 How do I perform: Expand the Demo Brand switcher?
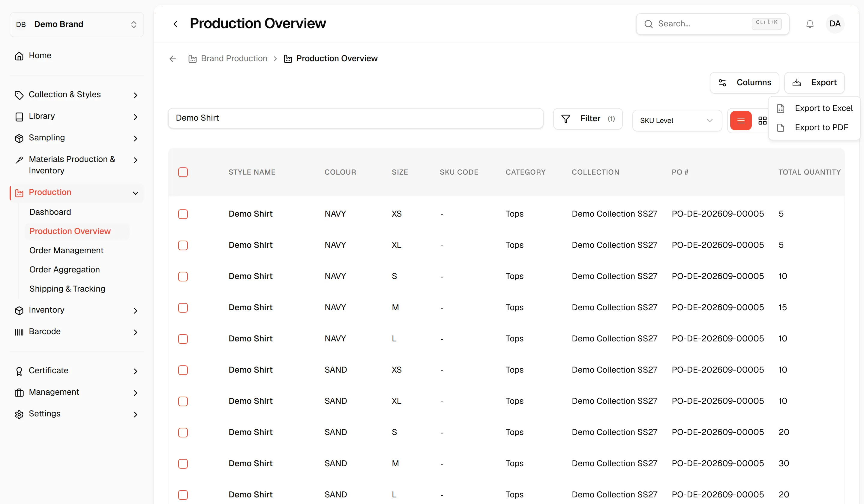tap(77, 24)
